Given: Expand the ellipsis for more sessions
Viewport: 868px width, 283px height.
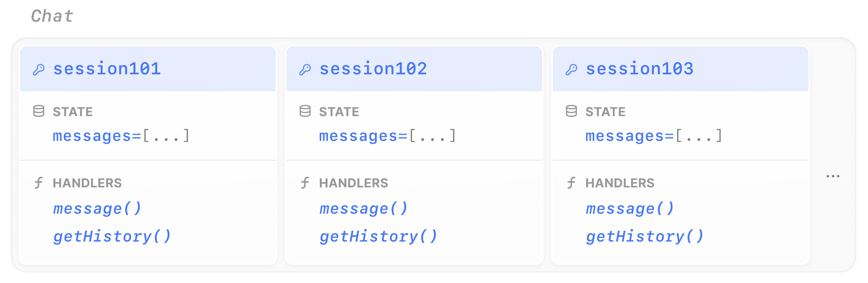Looking at the screenshot, I should pyautogui.click(x=833, y=176).
